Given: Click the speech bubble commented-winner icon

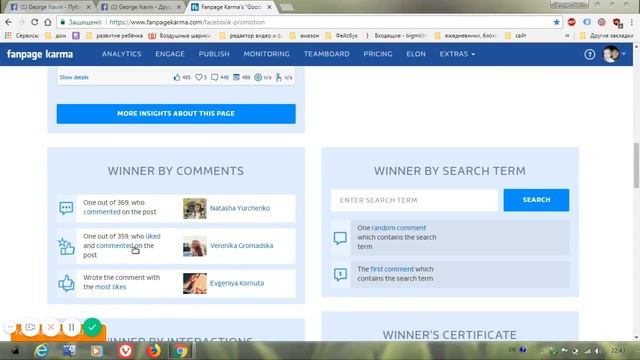Looking at the screenshot, I should click(66, 208).
